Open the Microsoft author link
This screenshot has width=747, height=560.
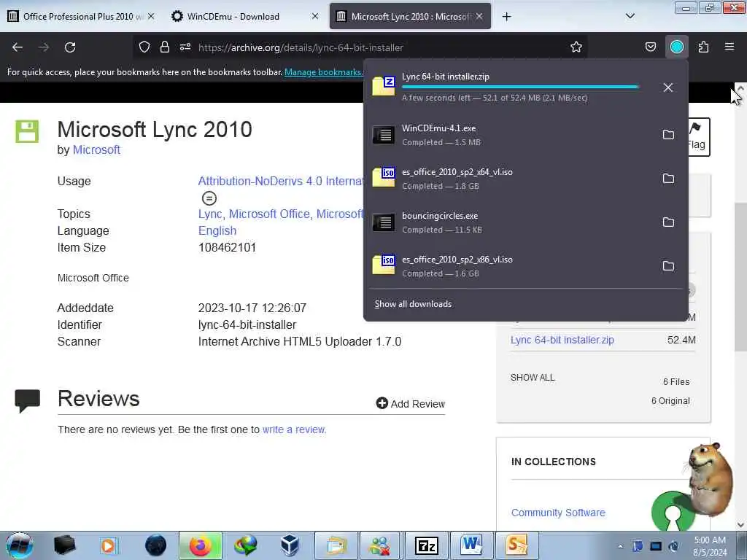pos(96,149)
